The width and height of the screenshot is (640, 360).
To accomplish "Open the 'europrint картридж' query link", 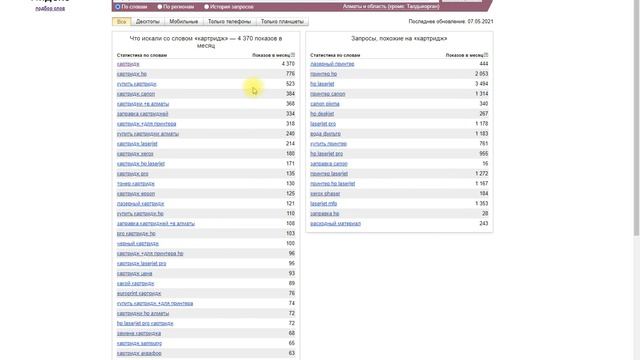I will coord(139,293).
